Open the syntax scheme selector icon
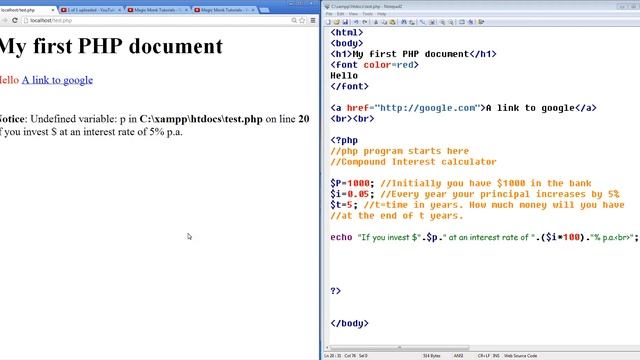Viewport: 640px width, 360px height. (x=462, y=22)
